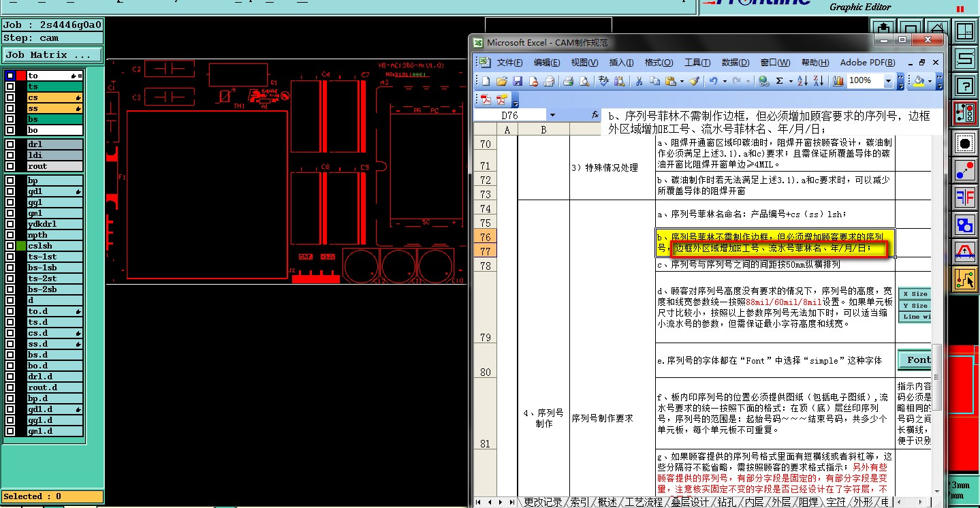Click Font button in Excel cell
The width and height of the screenshot is (980, 508).
tap(915, 360)
